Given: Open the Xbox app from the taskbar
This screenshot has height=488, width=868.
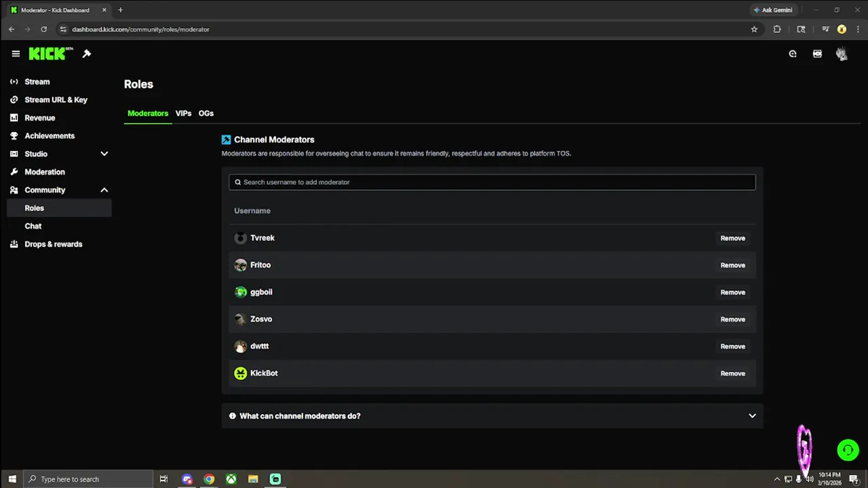Looking at the screenshot, I should point(231,479).
